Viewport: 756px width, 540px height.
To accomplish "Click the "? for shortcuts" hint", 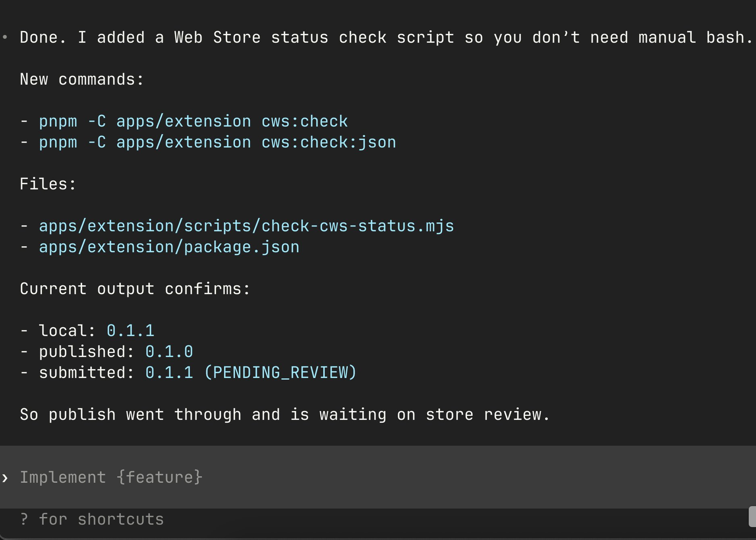I will coord(91,519).
